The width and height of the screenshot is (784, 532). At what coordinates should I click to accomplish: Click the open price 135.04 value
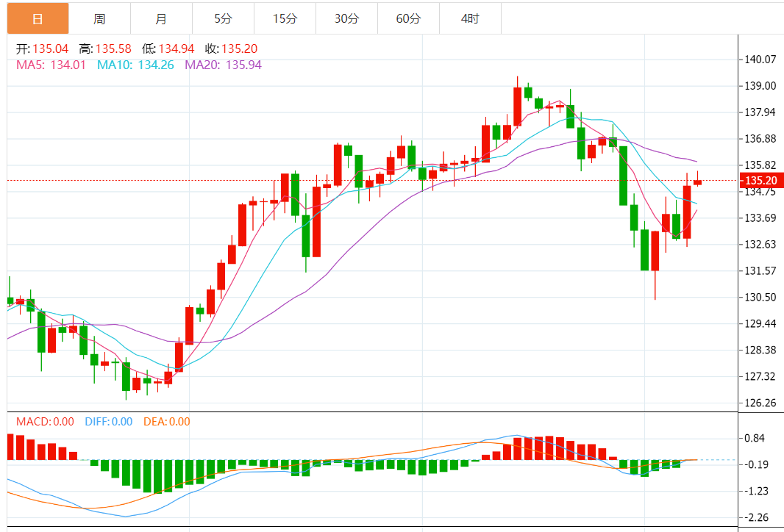coord(51,49)
